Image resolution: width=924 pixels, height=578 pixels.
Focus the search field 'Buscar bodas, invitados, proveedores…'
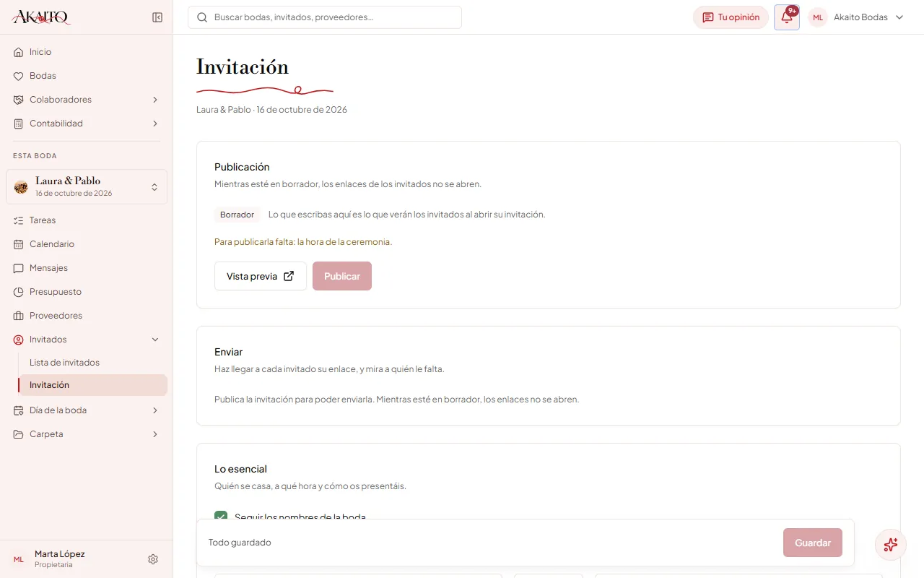(x=325, y=17)
